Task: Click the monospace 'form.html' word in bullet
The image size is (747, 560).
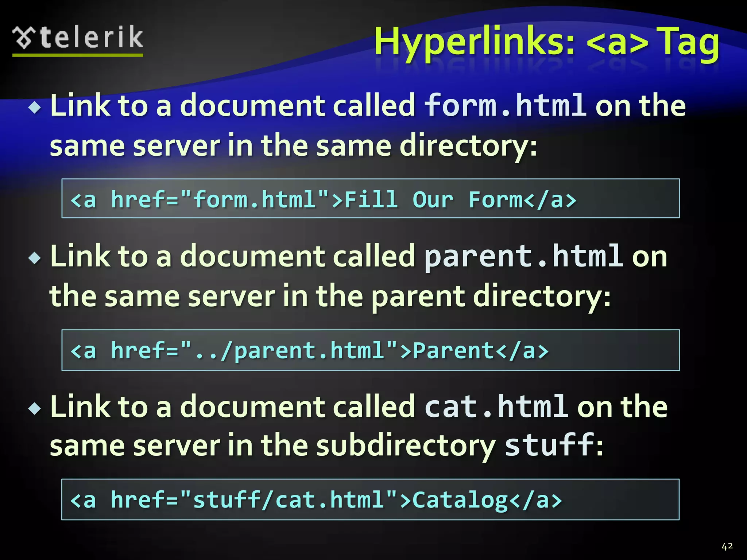Action: tap(505, 106)
